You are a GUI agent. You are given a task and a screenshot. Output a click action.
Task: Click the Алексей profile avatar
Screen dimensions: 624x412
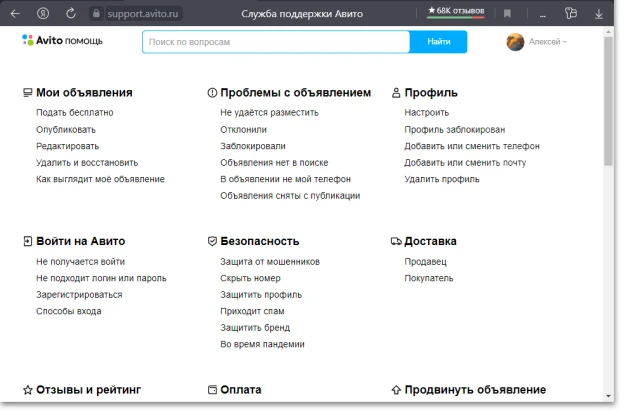coord(515,42)
